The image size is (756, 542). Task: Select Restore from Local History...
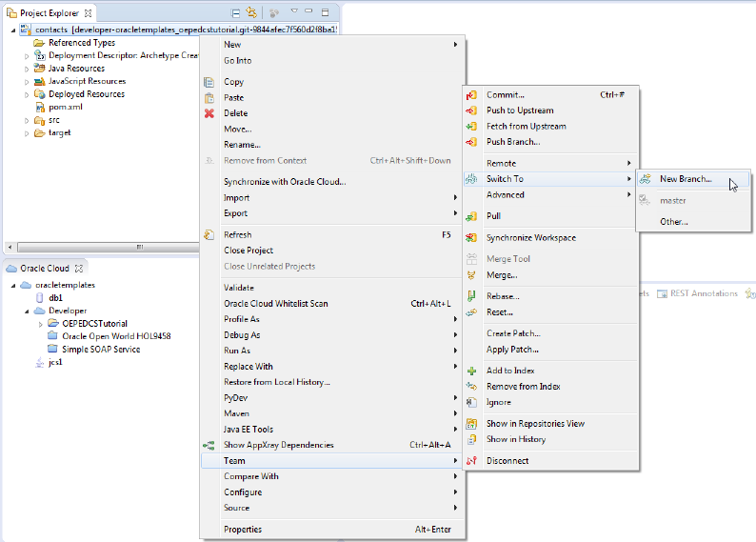pyautogui.click(x=331, y=382)
